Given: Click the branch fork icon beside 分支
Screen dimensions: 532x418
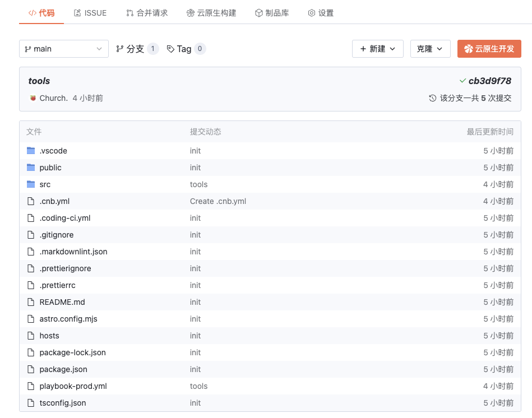Looking at the screenshot, I should coord(119,49).
